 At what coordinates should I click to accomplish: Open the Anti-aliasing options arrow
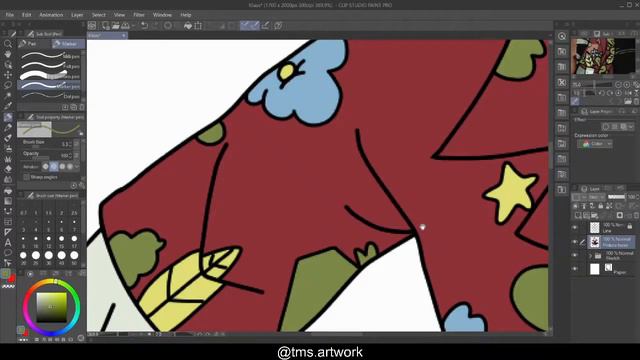coord(77,167)
